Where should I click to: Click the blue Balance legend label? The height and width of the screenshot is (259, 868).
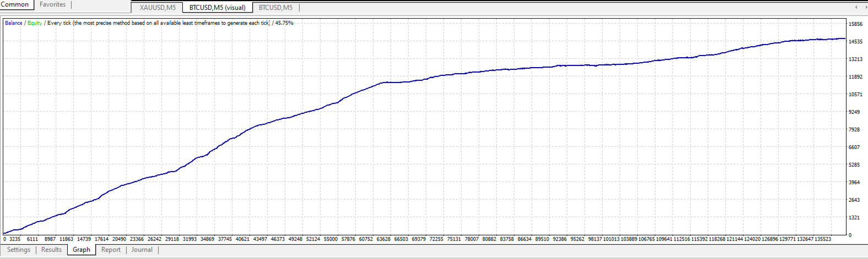[x=14, y=23]
